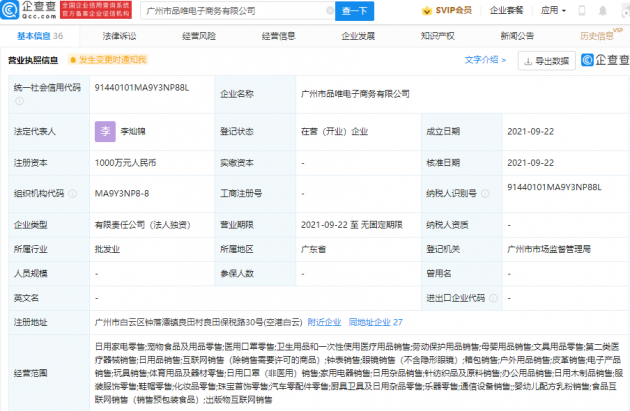This screenshot has width=630, height=411.
Task: Select business term 2021-09-22 至 无固定期限
Action: [x=352, y=225]
